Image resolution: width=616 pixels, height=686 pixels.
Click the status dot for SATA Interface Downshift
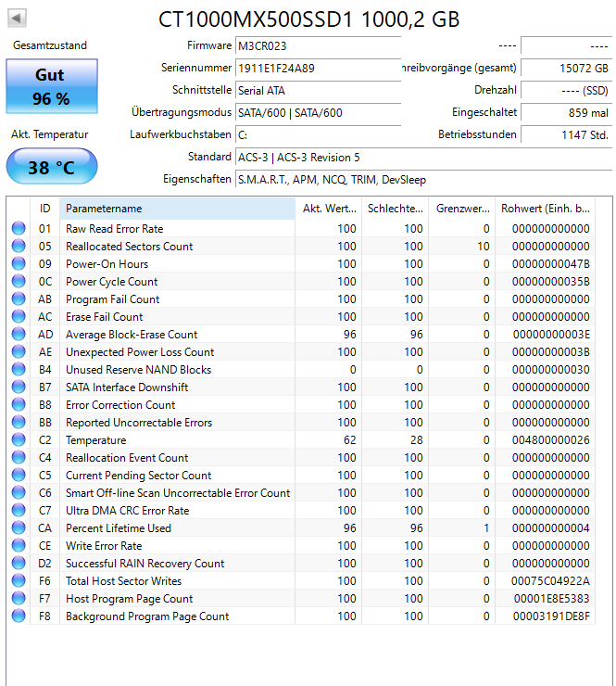point(19,387)
